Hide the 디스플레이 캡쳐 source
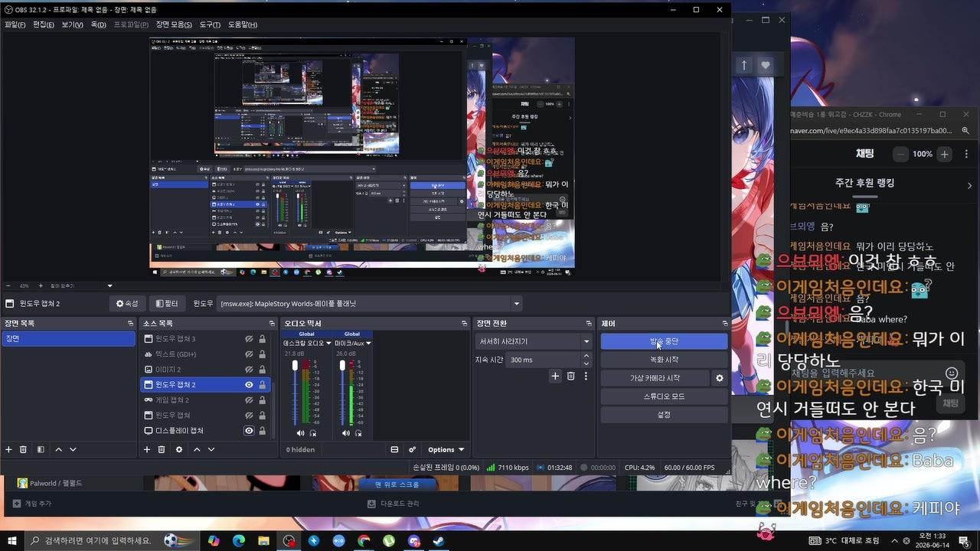The image size is (980, 551). click(249, 431)
